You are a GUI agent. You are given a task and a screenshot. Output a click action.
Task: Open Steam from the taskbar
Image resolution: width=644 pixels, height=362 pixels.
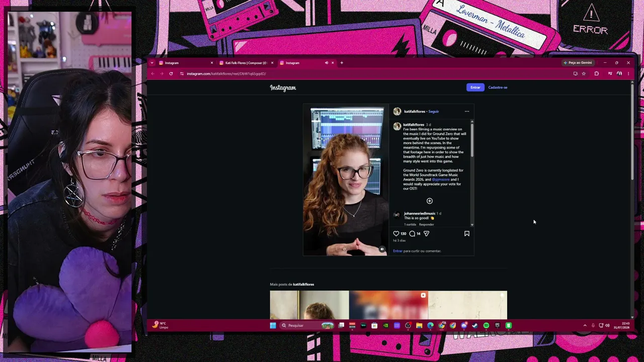pyautogui.click(x=475, y=325)
